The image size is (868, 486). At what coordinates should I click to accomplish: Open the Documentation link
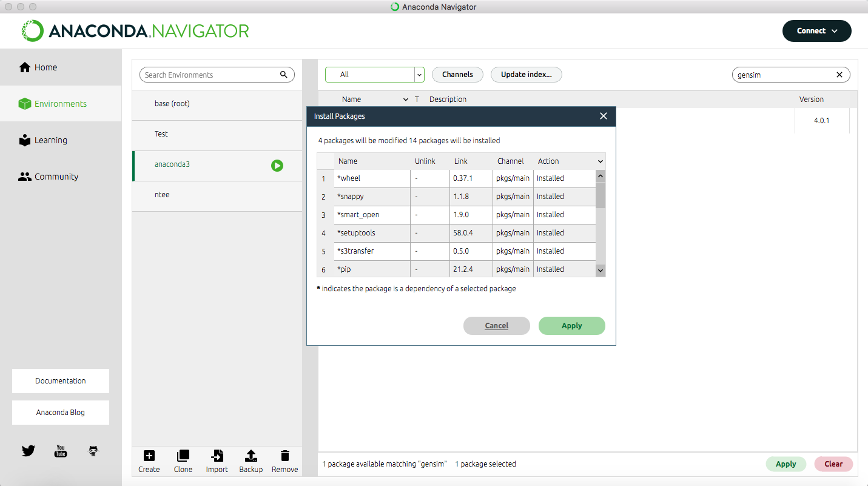(61, 381)
